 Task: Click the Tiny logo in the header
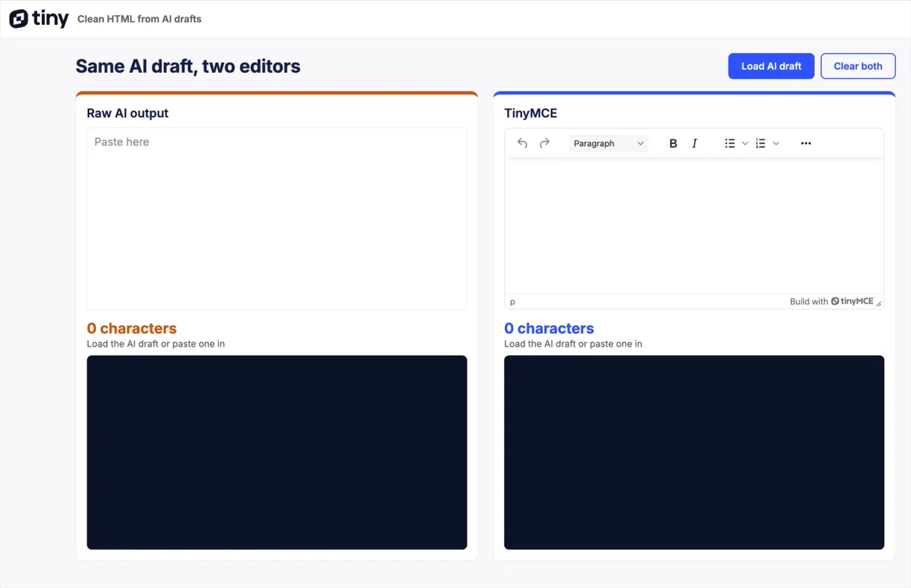point(39,19)
